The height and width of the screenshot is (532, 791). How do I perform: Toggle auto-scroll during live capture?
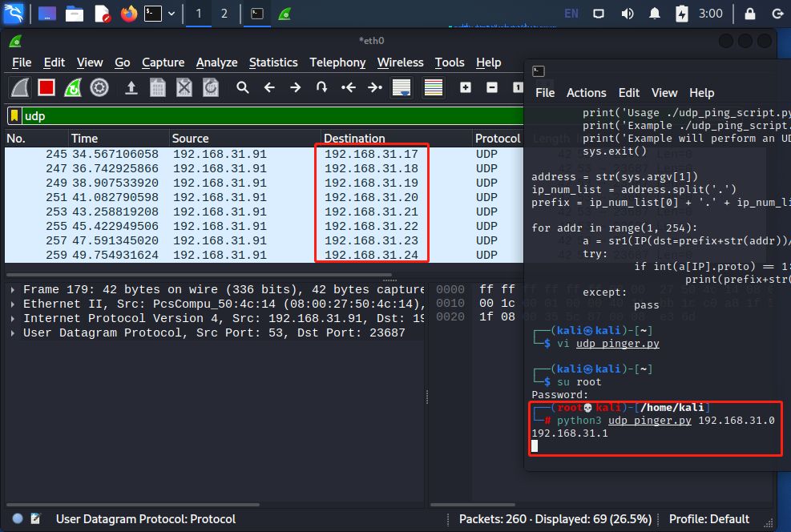click(x=402, y=87)
